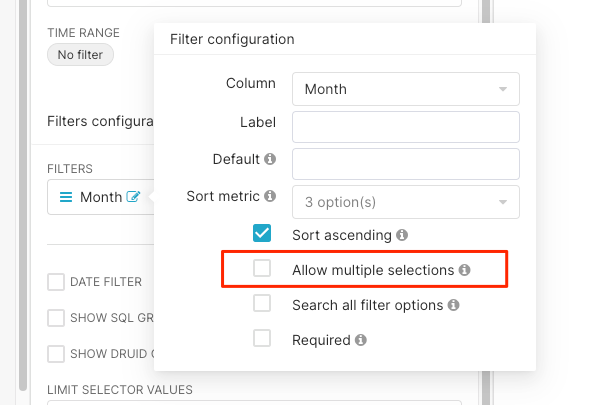Click info icon next to Required
This screenshot has height=405, width=607.
[x=361, y=340]
